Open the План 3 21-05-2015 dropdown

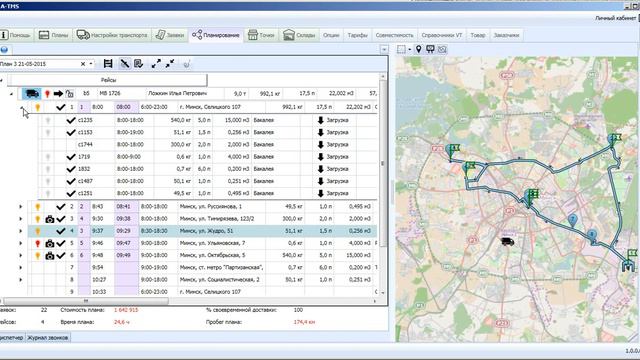click(x=91, y=64)
